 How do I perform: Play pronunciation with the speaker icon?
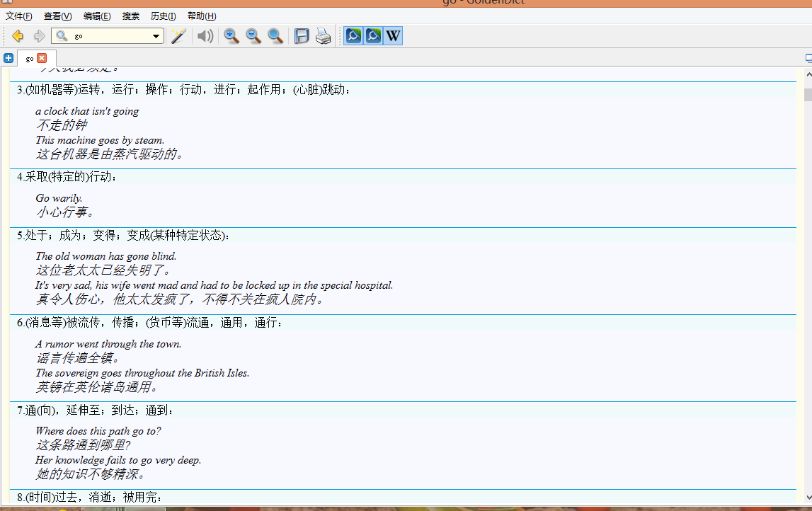pyautogui.click(x=205, y=36)
